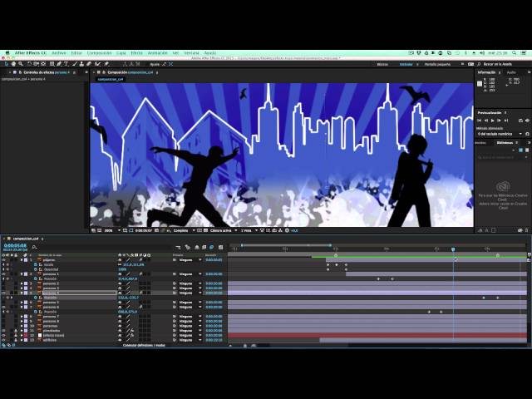Go to first frame in Preview panel
Screen dimensions: 532x399
(479, 121)
